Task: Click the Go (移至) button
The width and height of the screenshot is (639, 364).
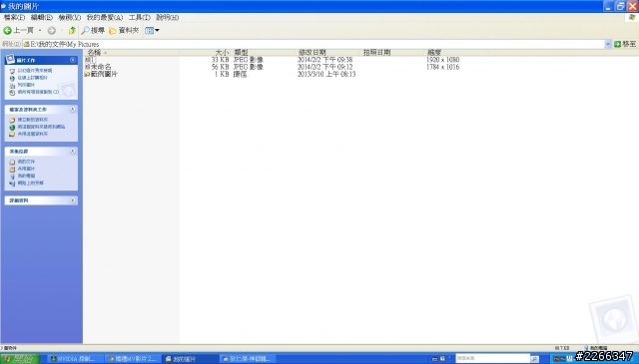Action: click(x=625, y=44)
